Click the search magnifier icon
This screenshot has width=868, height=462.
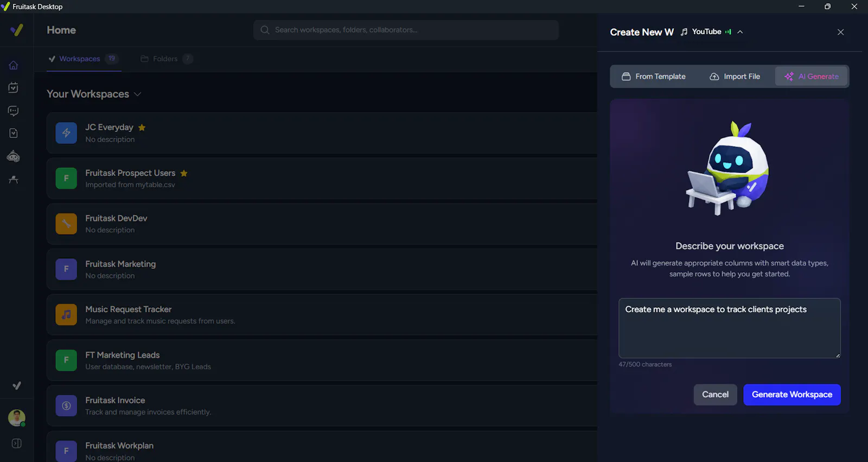pos(265,30)
